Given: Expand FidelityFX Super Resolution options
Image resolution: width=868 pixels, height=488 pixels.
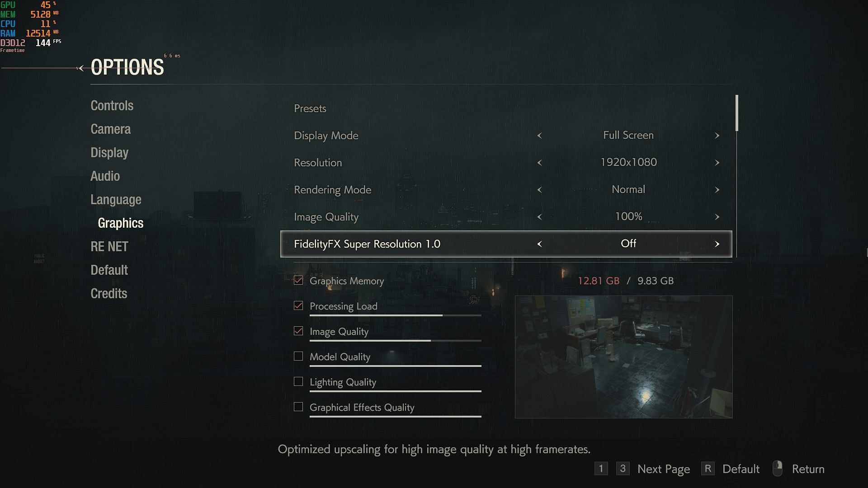Looking at the screenshot, I should (717, 244).
